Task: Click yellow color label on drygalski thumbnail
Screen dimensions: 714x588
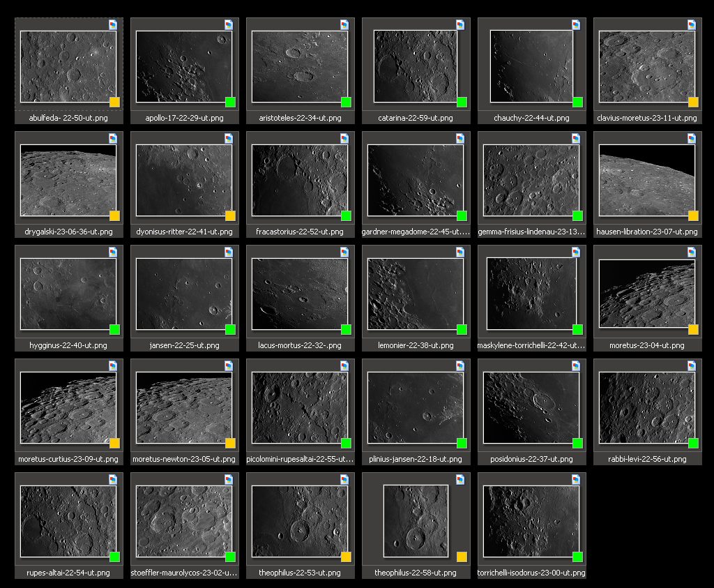Action: 114,216
